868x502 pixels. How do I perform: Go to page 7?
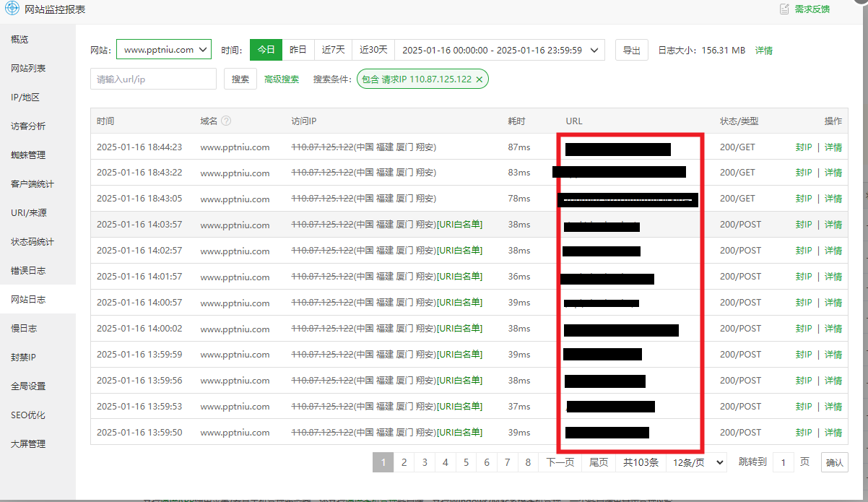pos(508,462)
